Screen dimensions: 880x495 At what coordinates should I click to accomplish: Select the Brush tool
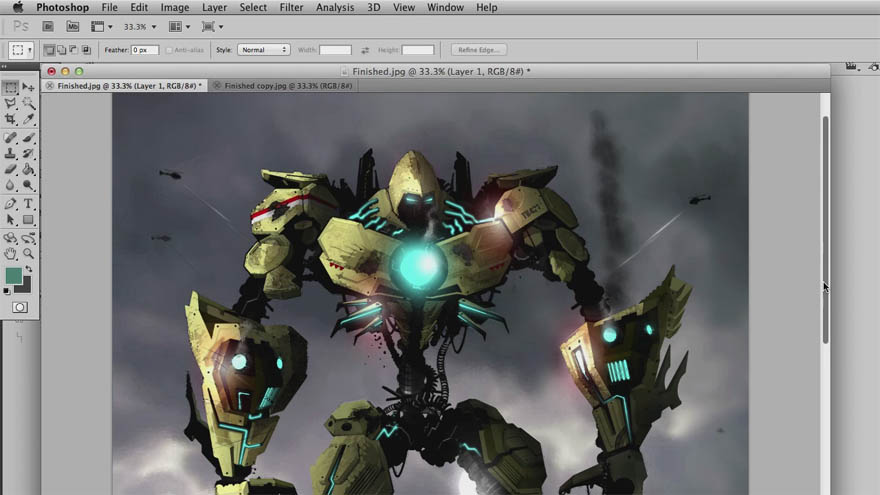(x=28, y=138)
